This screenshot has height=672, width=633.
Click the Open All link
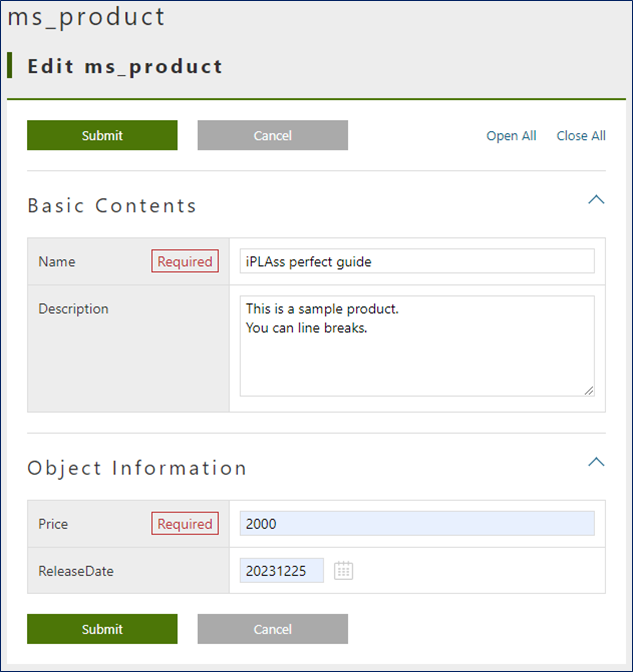coord(511,136)
